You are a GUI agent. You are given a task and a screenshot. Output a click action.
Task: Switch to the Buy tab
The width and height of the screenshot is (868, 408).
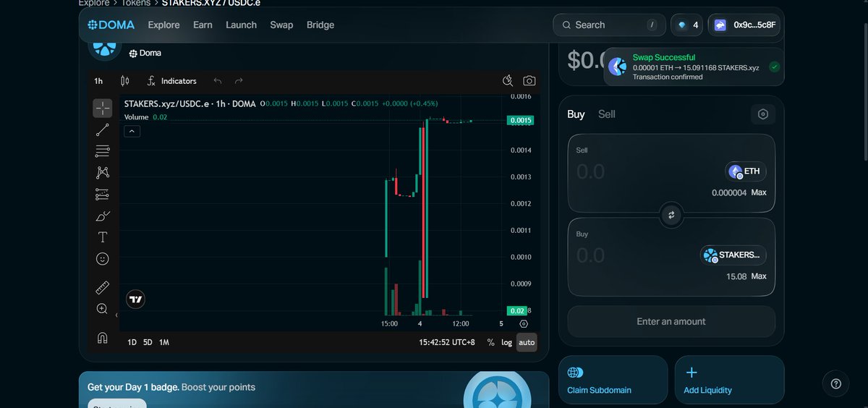[576, 114]
